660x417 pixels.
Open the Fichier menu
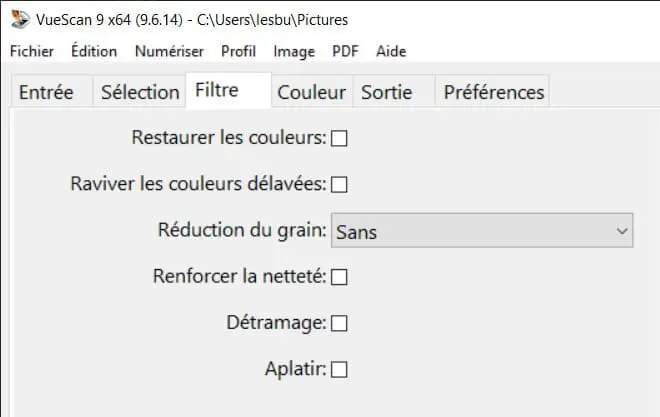pos(32,51)
